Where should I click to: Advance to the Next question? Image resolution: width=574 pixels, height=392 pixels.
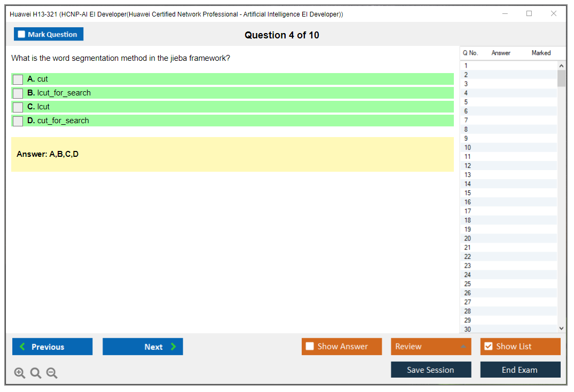pos(143,347)
